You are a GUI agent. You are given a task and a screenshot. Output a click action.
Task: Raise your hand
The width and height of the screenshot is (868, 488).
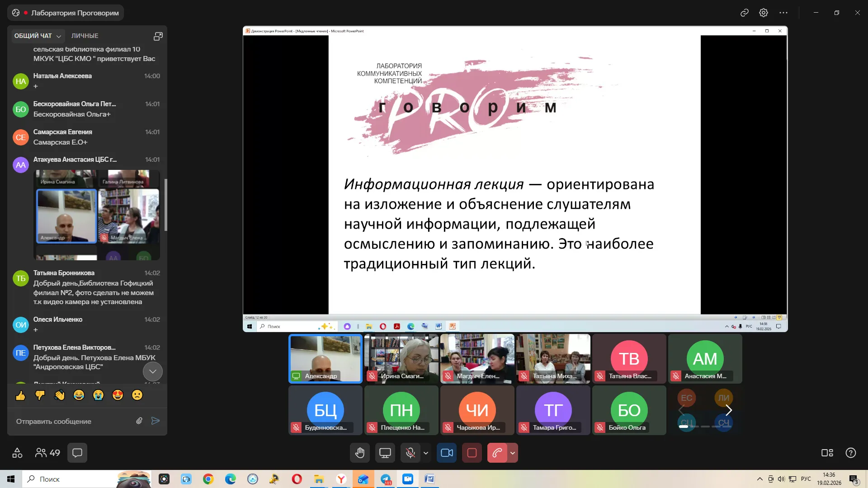point(360,453)
